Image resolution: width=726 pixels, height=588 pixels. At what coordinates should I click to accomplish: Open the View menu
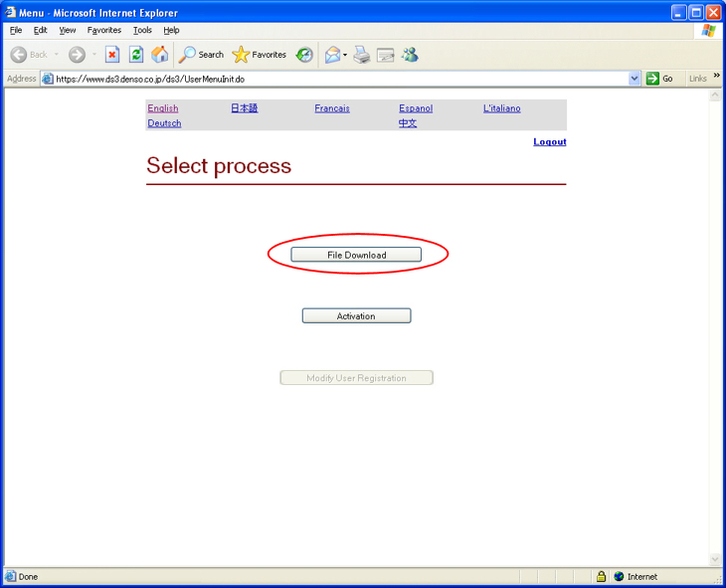(68, 30)
